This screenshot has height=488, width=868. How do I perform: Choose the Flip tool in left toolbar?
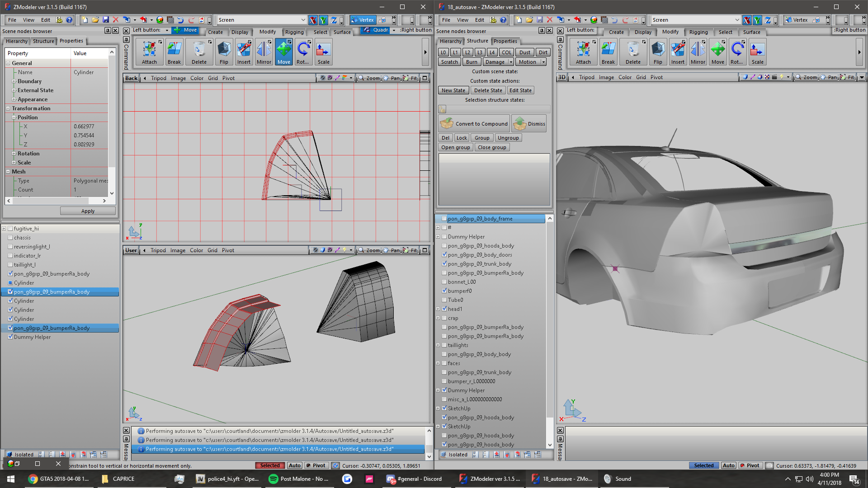click(224, 52)
